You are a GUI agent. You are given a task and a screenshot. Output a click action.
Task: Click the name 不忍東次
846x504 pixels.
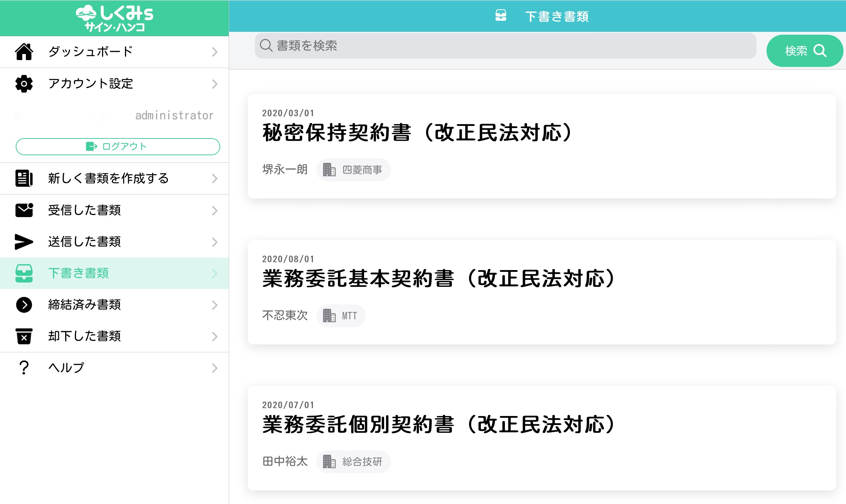[285, 315]
